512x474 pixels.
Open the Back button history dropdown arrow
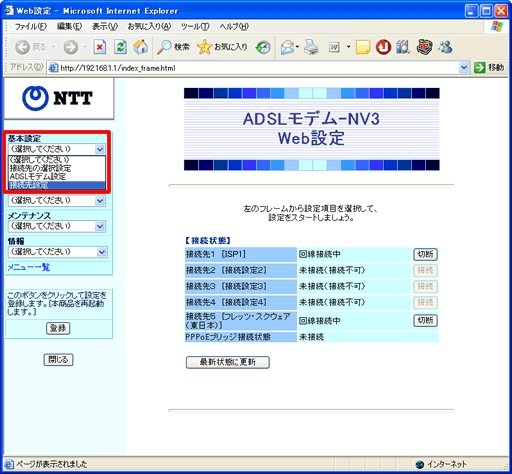tap(54, 47)
